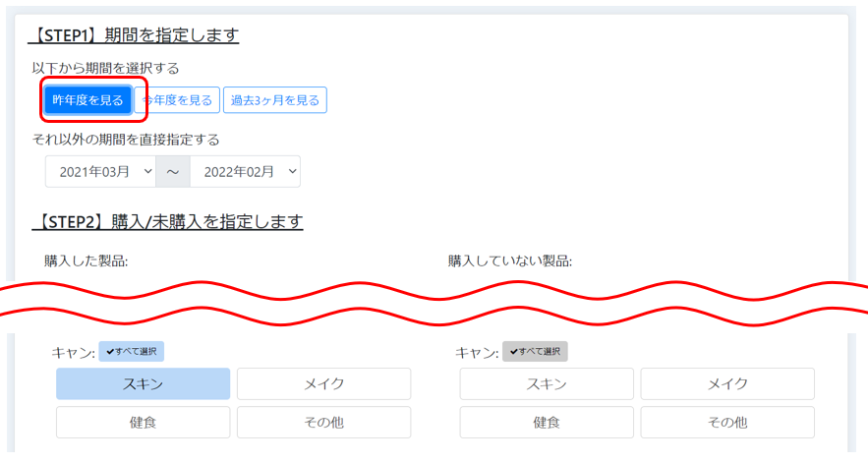Select その他 in the purchased products column
Image resolution: width=868 pixels, height=463 pixels.
pyautogui.click(x=323, y=423)
